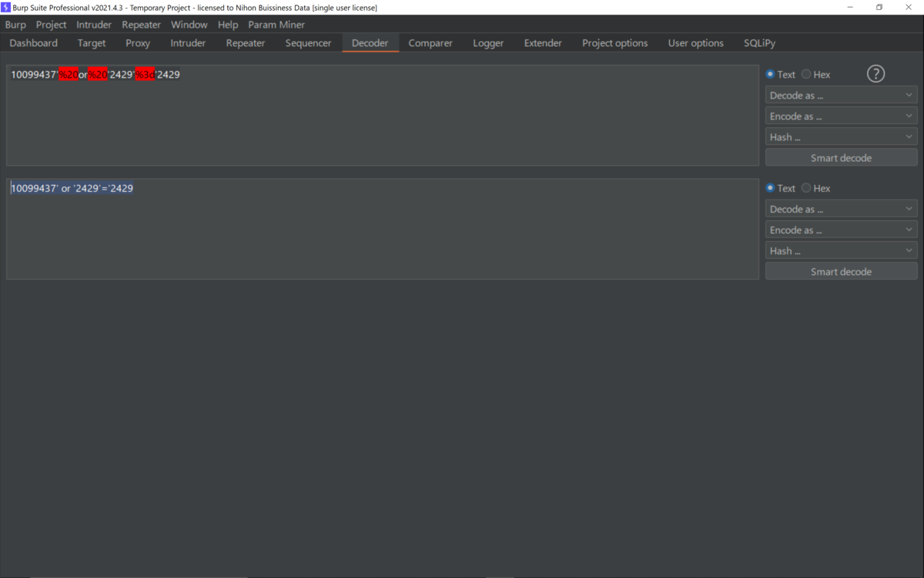This screenshot has height=578, width=924.
Task: Open the Intruder menu in the menu bar
Action: 94,25
